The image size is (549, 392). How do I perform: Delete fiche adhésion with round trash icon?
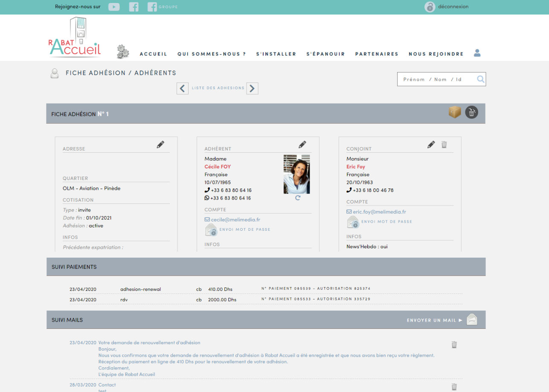(471, 112)
